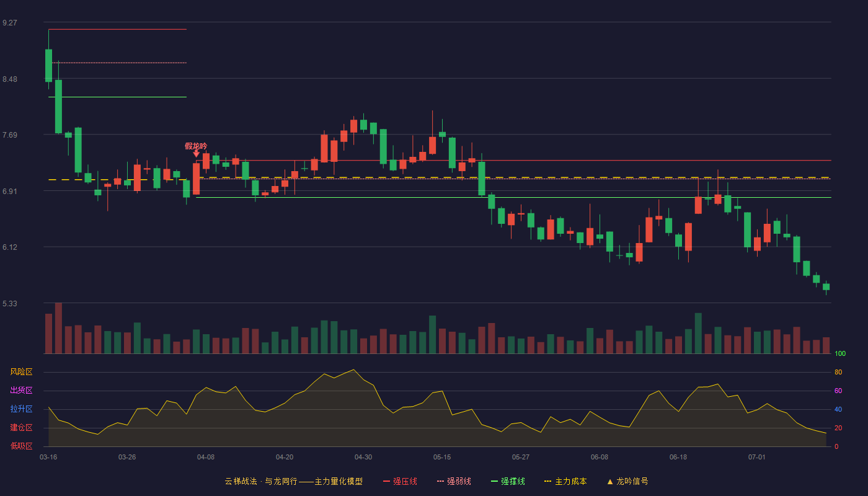Click the 9.27 price axis label
Viewport: 868px width, 496px height.
(10, 22)
